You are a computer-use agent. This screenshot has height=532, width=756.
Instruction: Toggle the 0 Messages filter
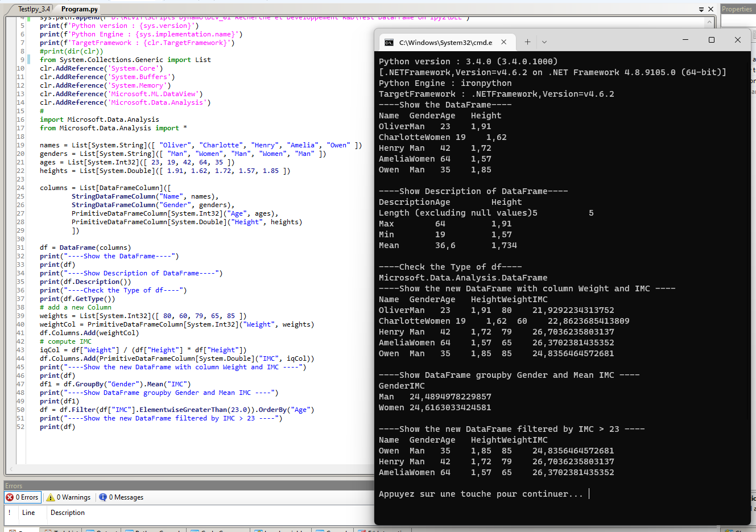click(x=121, y=497)
